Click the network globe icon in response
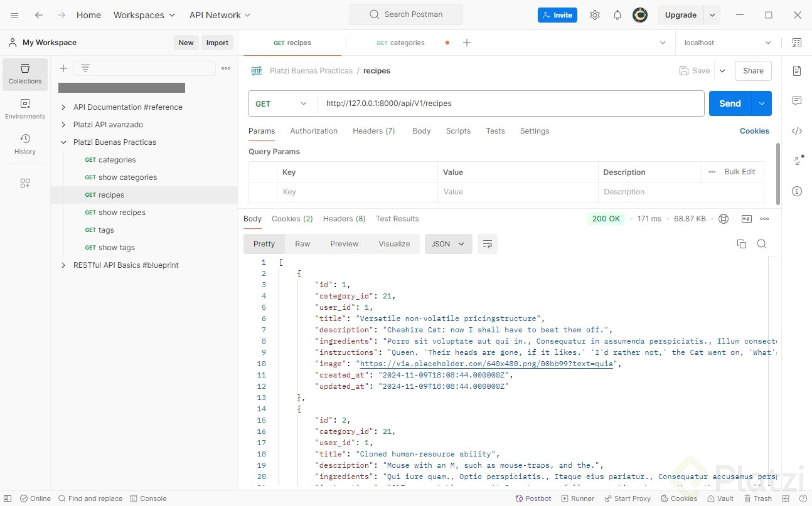812x506 pixels. [x=724, y=219]
